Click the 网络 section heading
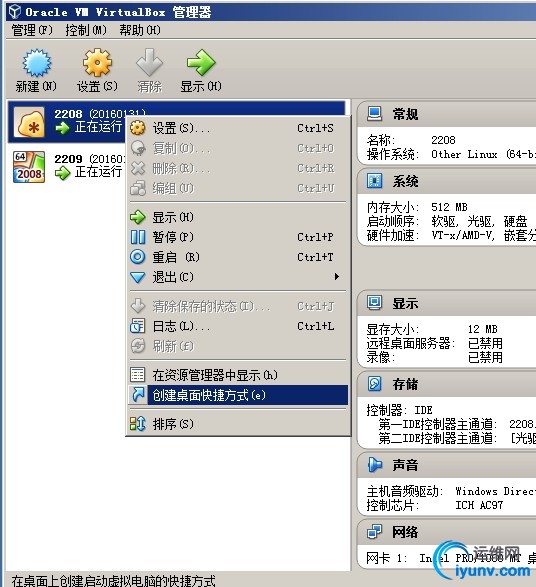Viewport: 536px width, 587px height. (x=405, y=532)
